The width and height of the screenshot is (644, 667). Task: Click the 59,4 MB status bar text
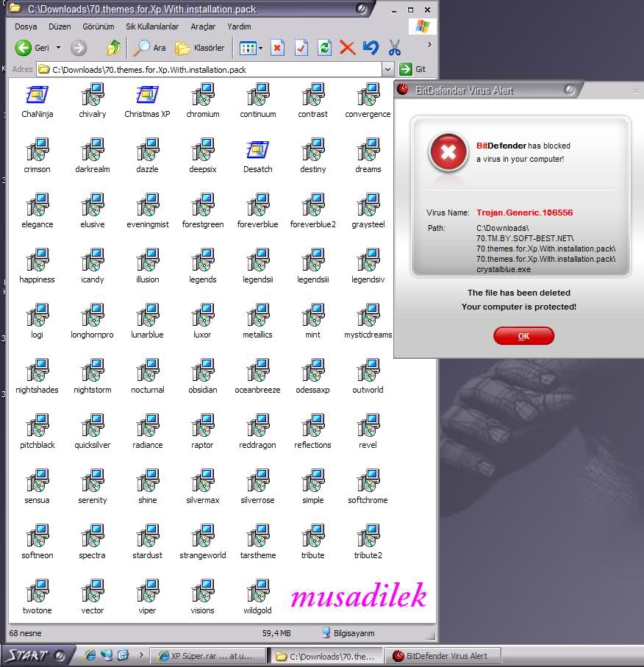tap(276, 633)
